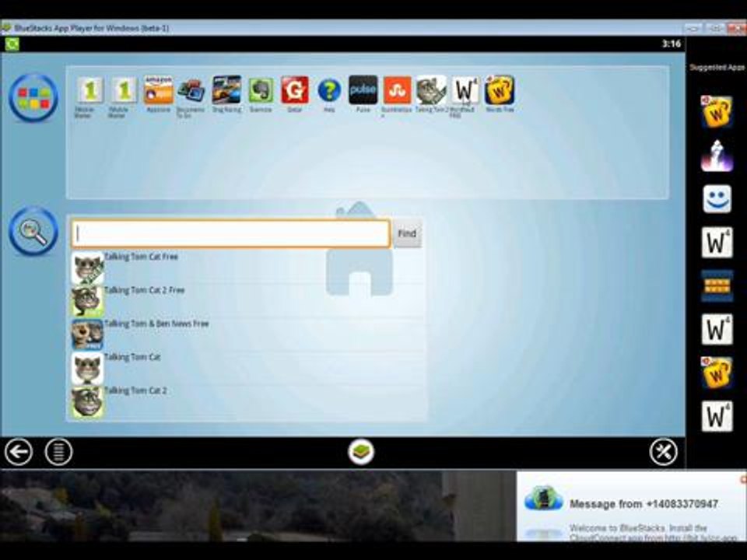
Task: Click the Find button
Action: pos(407,234)
